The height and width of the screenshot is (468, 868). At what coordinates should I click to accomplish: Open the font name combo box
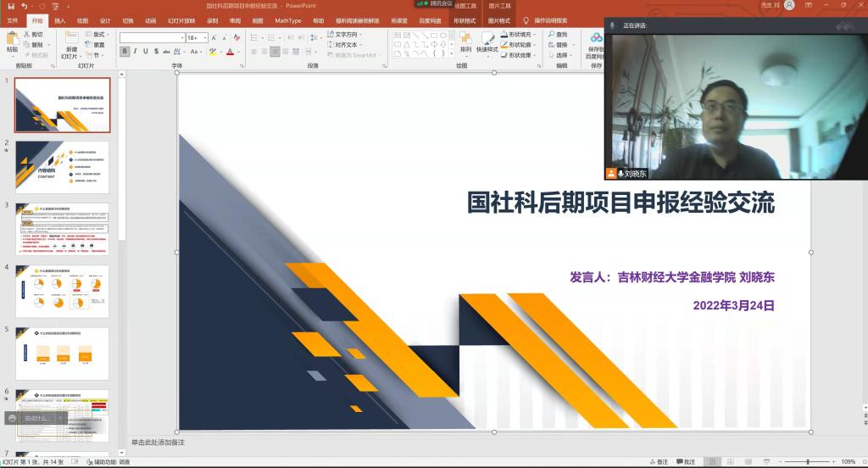[152, 38]
